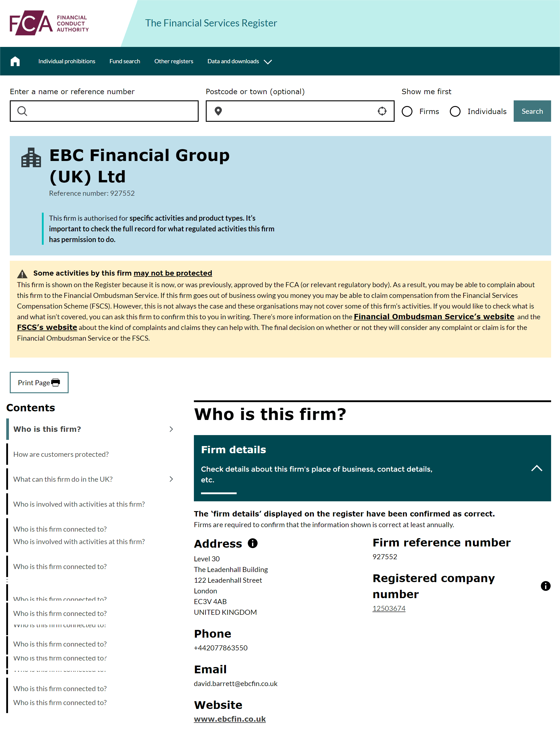Viewport: 560px width, 730px height.
Task: Click '122 Leadenhall Street' address line
Action: (228, 580)
